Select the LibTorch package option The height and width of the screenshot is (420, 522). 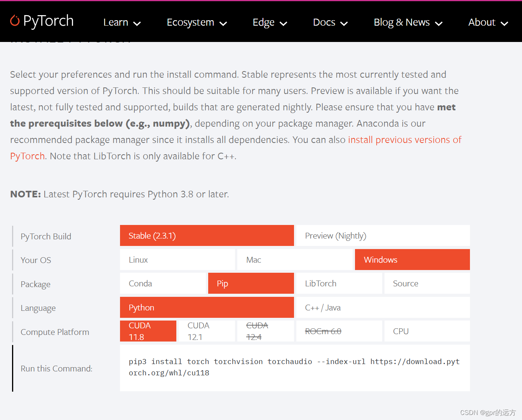(339, 283)
